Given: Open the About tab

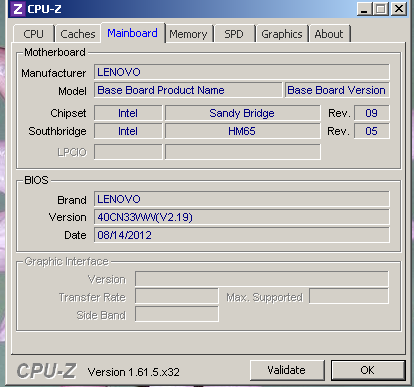Looking at the screenshot, I should 329,34.
